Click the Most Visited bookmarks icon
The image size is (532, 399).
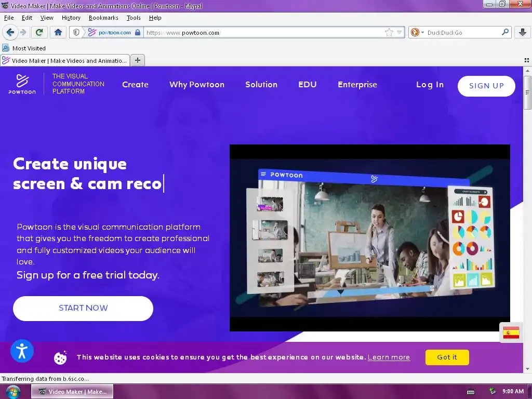point(6,48)
